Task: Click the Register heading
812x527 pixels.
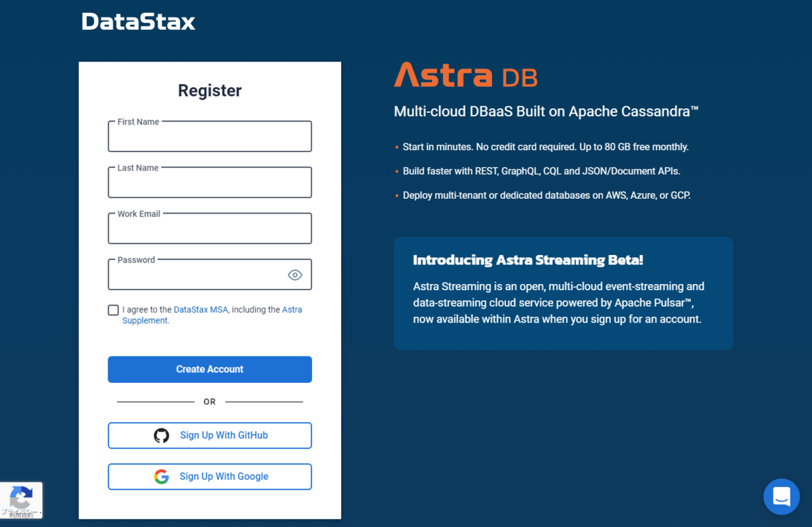Action: 210,91
